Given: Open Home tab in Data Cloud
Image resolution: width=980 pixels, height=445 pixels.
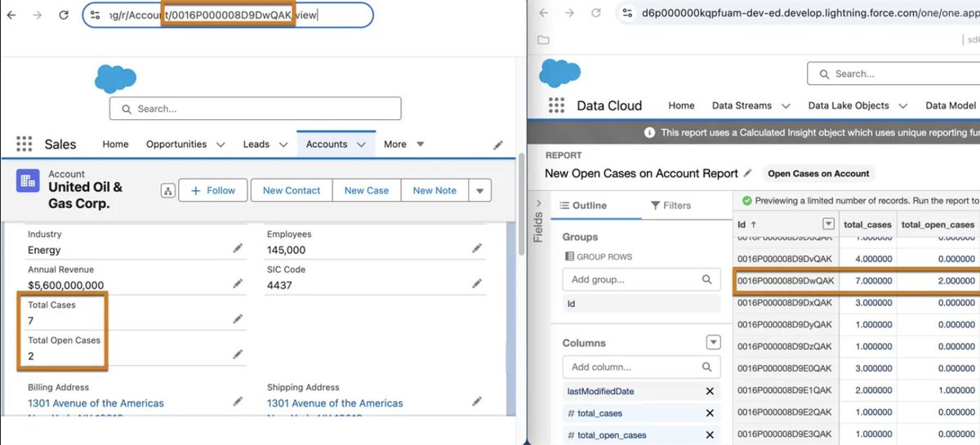Looking at the screenshot, I should pyautogui.click(x=681, y=105).
